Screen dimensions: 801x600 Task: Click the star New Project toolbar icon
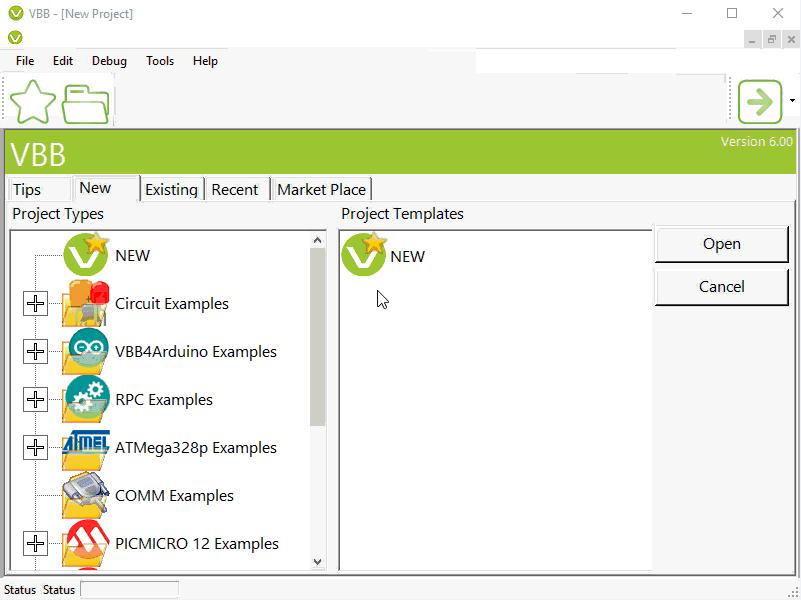click(x=33, y=102)
